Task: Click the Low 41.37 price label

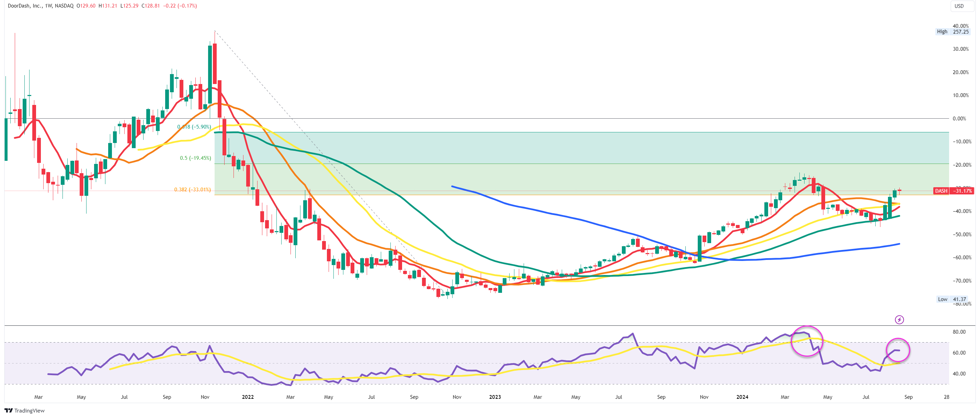Action: [953, 299]
